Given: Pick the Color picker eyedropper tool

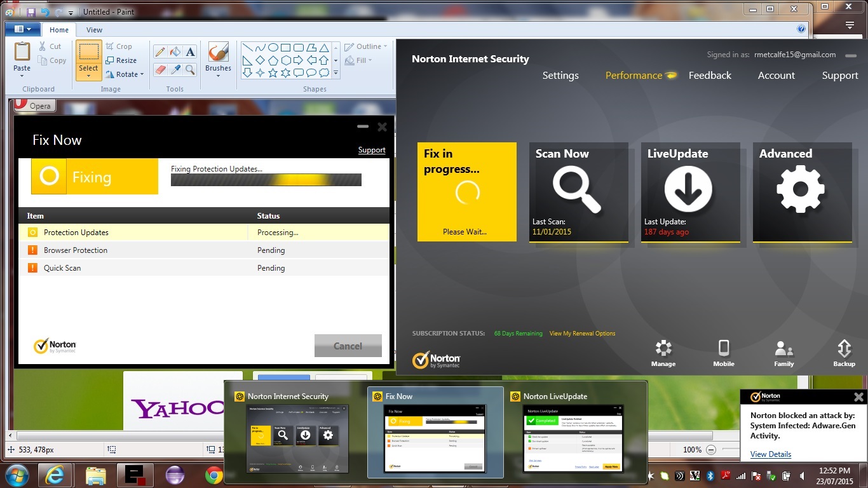Looking at the screenshot, I should coord(175,69).
